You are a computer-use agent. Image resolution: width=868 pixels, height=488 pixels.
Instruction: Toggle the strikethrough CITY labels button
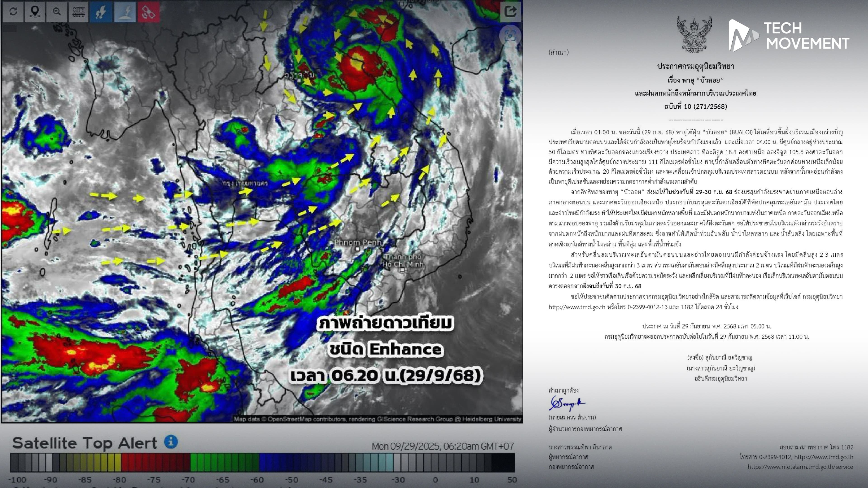(x=78, y=12)
